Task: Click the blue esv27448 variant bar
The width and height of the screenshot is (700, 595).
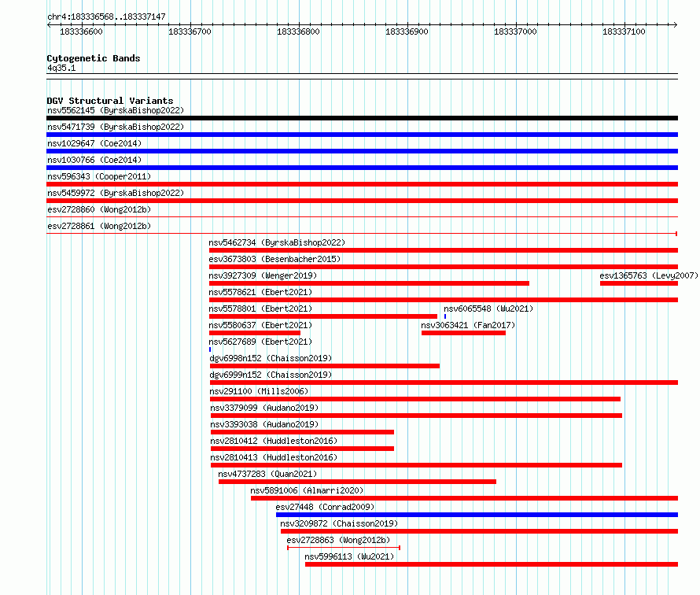Action: point(477,515)
